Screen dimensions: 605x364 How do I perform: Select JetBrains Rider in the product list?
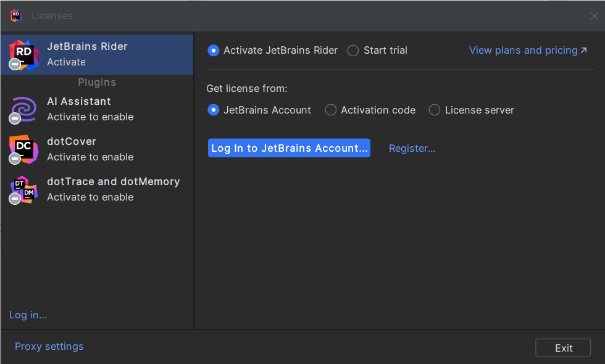click(x=98, y=54)
